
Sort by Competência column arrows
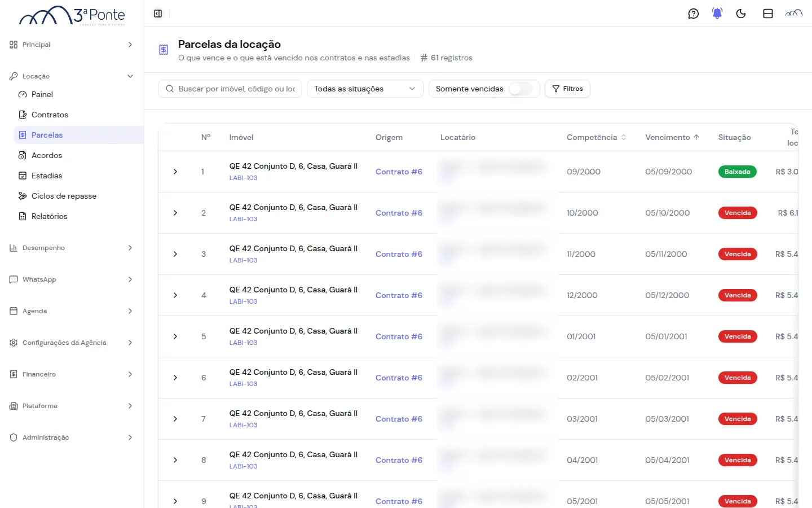point(624,137)
